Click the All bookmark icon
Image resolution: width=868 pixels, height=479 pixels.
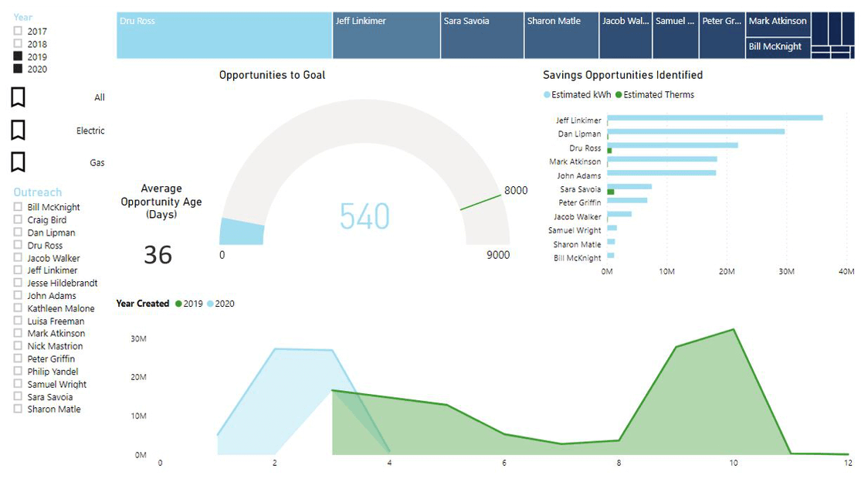[x=16, y=97]
